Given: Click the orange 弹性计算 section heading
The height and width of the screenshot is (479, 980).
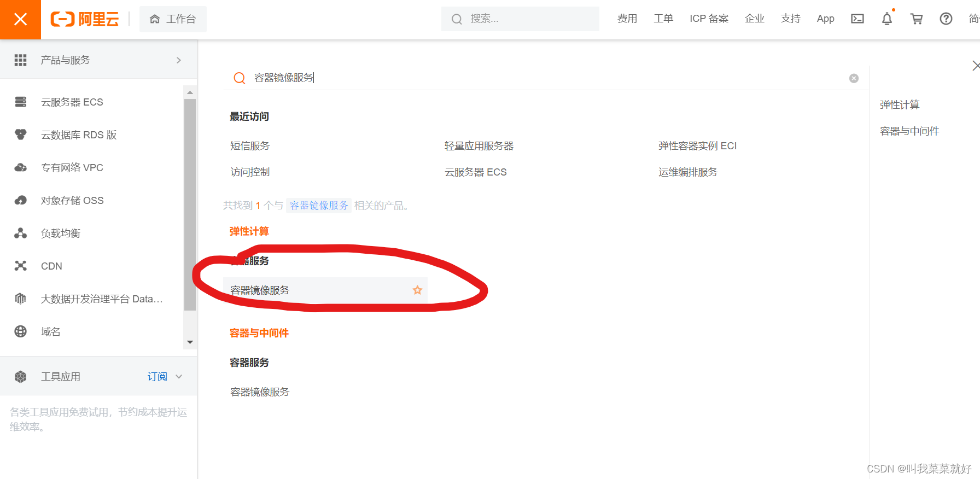Looking at the screenshot, I should 249,231.
